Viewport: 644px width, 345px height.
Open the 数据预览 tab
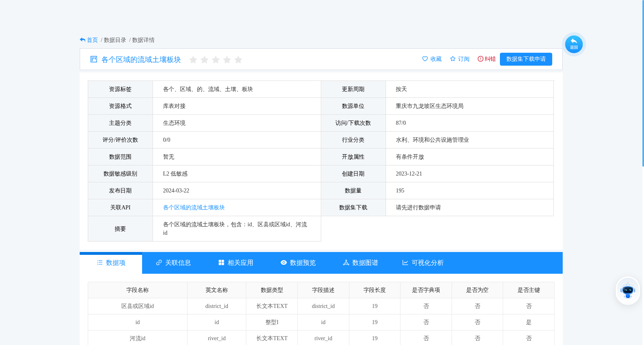298,263
